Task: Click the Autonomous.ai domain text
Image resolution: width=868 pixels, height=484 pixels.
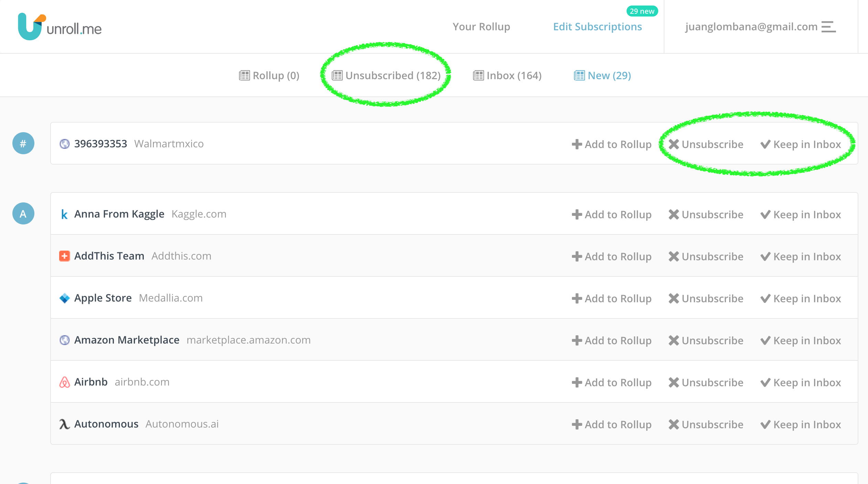Action: point(182,424)
